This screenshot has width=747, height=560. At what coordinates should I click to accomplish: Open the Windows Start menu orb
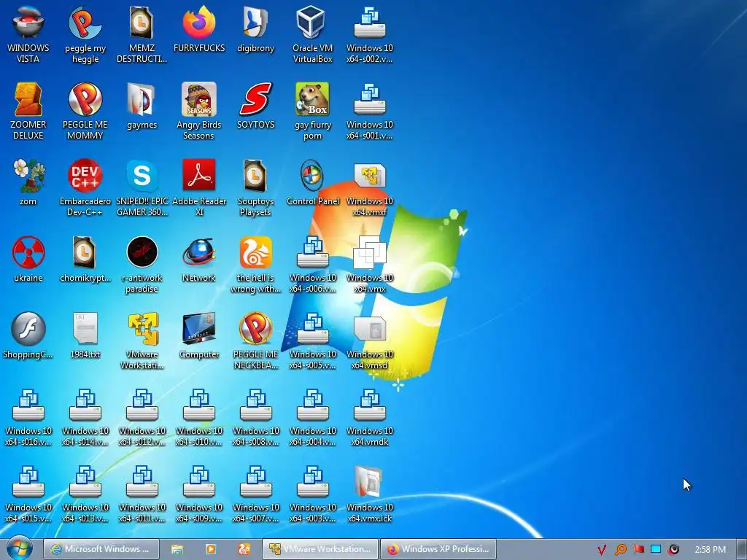(20, 548)
